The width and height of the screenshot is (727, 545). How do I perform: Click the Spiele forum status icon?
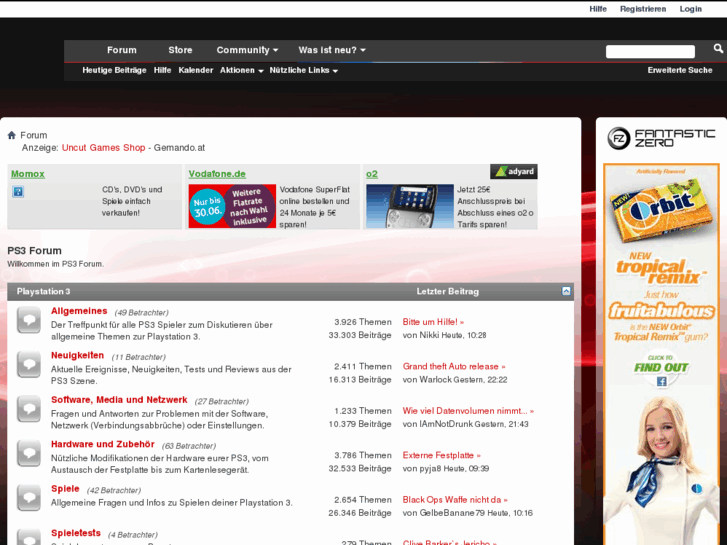[29, 498]
